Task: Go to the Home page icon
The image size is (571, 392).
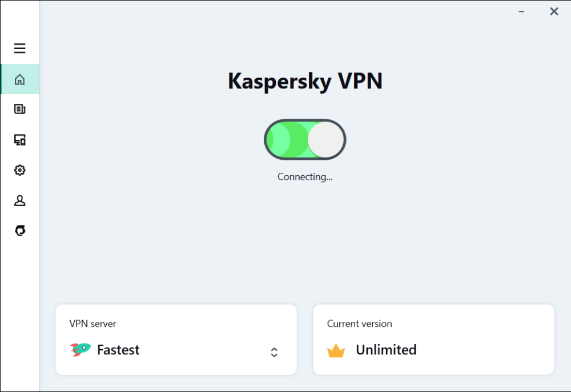Action: click(20, 79)
